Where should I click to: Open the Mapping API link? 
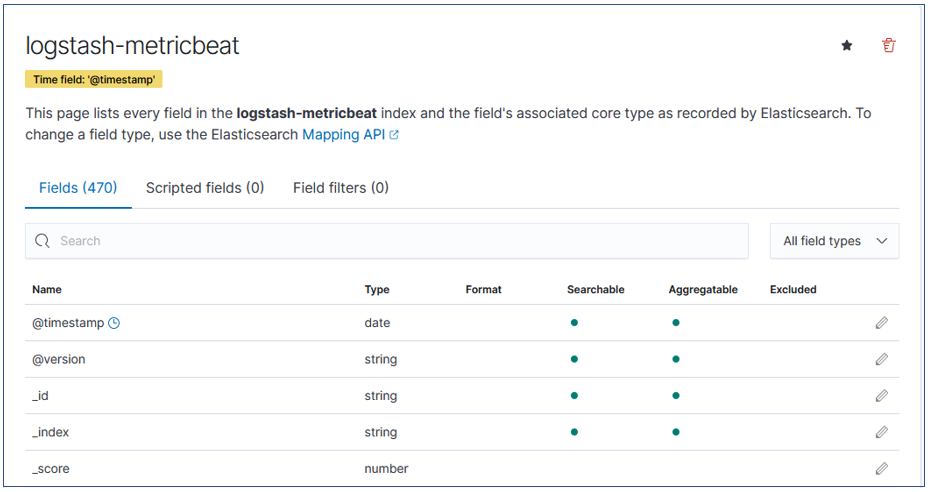coord(343,135)
